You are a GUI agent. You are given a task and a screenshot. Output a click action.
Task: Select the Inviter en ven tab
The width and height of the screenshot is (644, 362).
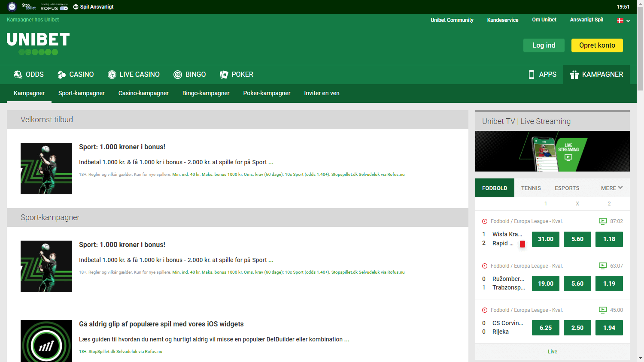pos(322,93)
